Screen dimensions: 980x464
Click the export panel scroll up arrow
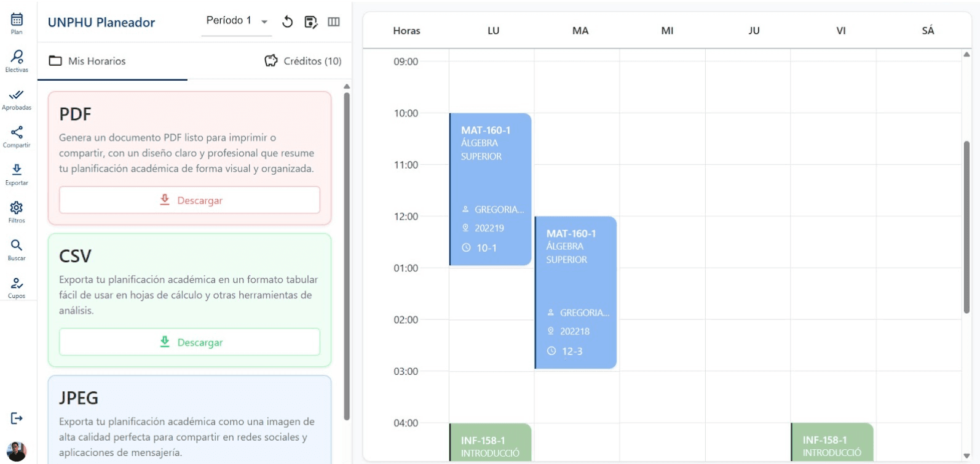tap(347, 87)
